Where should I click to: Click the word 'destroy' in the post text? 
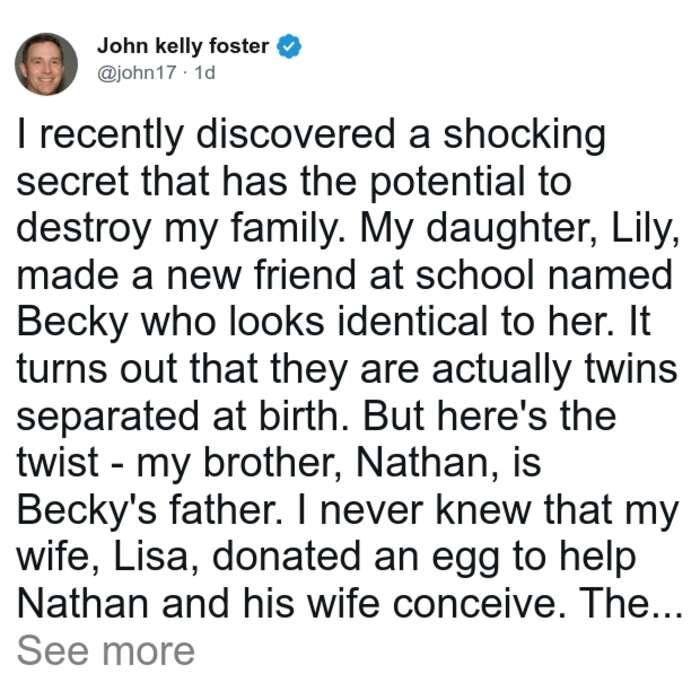click(84, 229)
